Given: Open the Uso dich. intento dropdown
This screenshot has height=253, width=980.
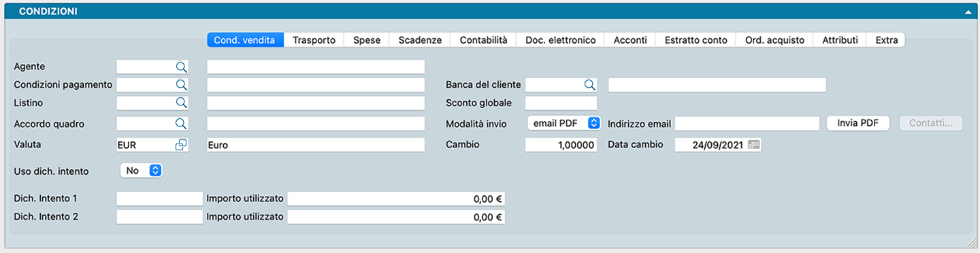Looking at the screenshot, I should [x=142, y=171].
